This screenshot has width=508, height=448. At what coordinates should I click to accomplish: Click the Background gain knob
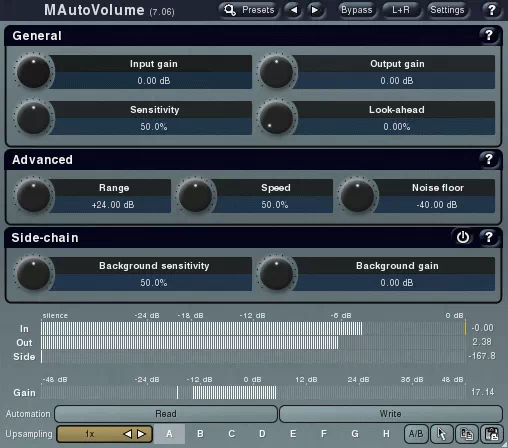(x=276, y=274)
